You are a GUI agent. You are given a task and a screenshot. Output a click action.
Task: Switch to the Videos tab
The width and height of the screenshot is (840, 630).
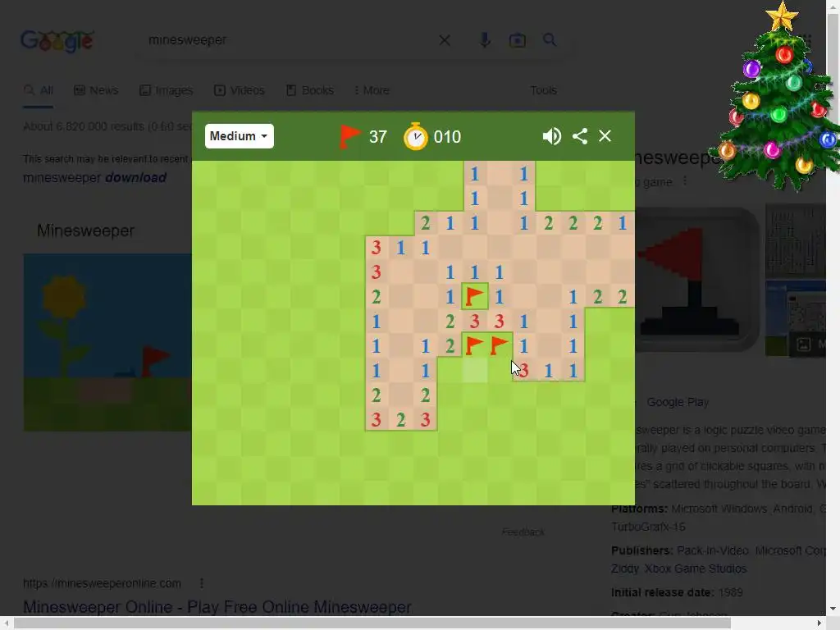[x=240, y=90]
